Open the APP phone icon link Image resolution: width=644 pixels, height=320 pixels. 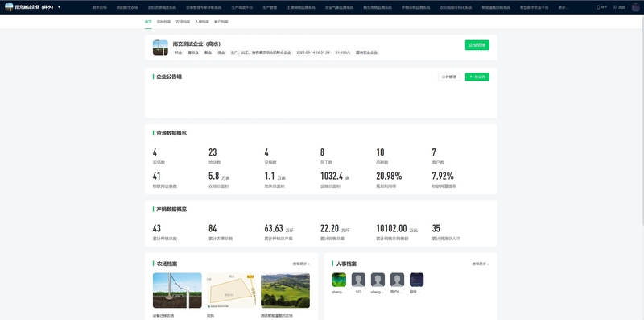(x=601, y=7)
